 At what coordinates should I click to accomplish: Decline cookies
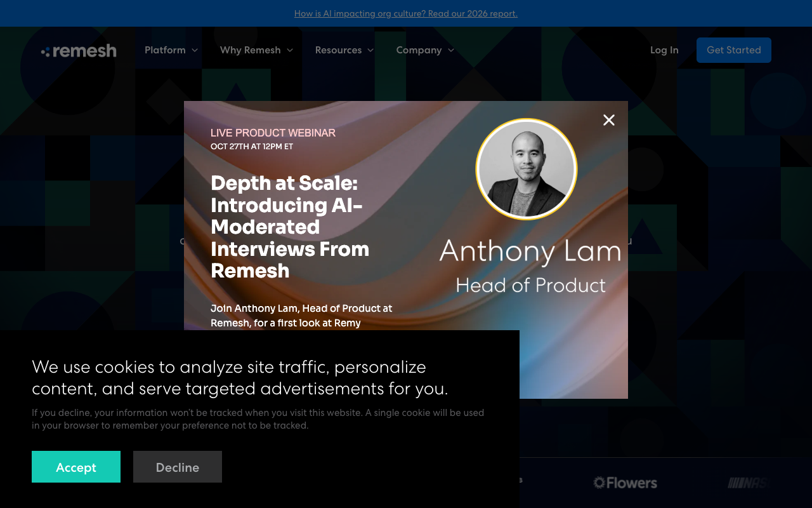[178, 467]
